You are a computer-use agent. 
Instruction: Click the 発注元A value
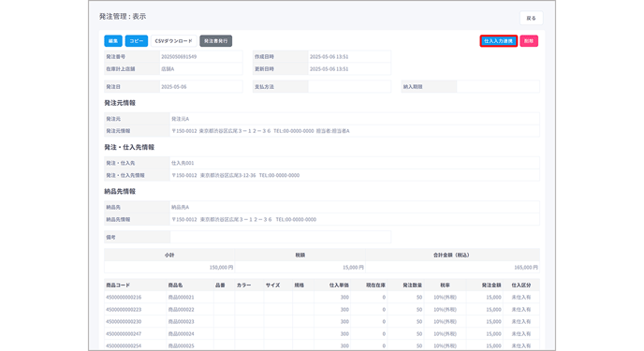click(181, 119)
